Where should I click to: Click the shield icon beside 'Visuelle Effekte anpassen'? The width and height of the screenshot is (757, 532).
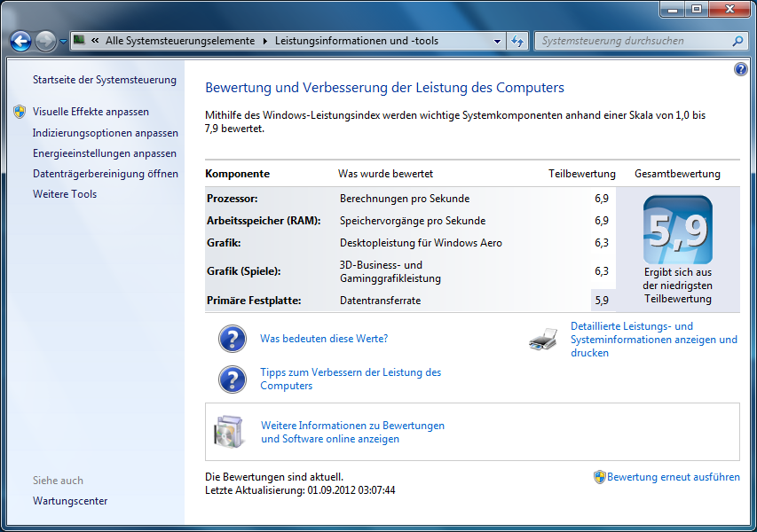(20, 112)
